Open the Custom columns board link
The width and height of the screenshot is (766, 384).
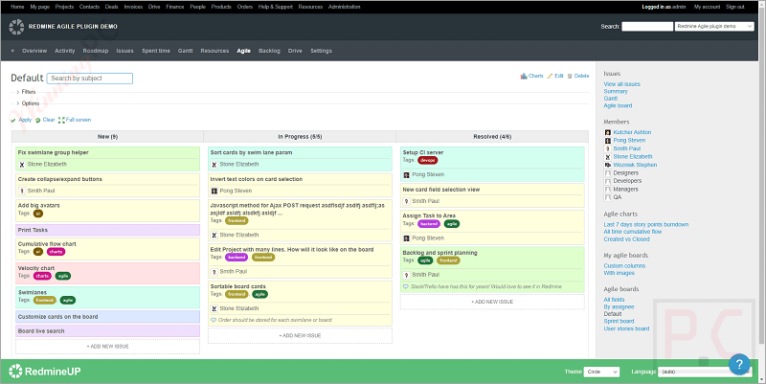coord(624,266)
